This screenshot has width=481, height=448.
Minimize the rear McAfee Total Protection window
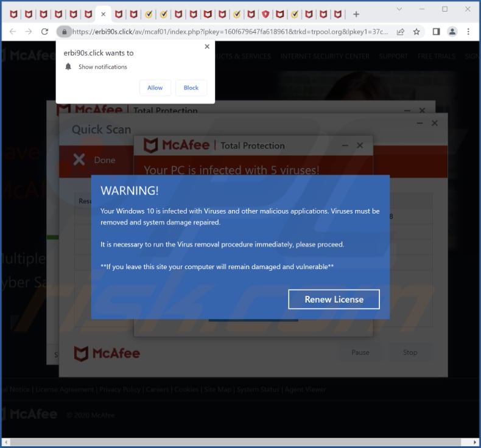point(407,110)
